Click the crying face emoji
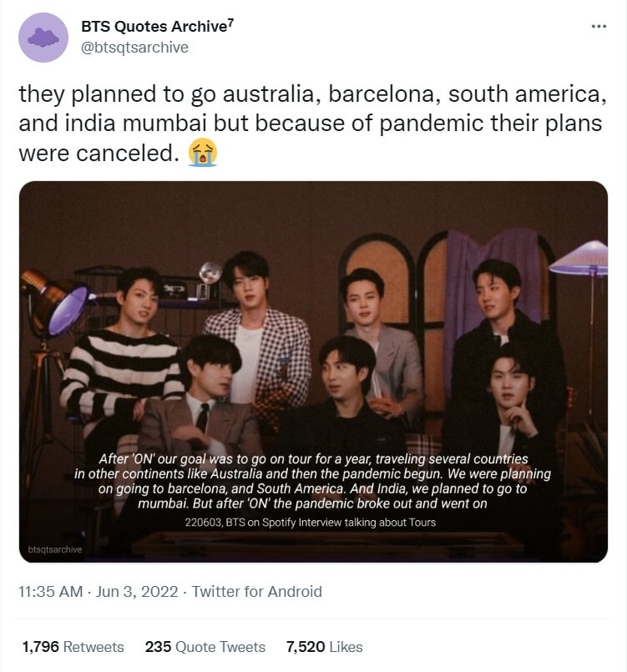This screenshot has width=627, height=672. coord(203,154)
